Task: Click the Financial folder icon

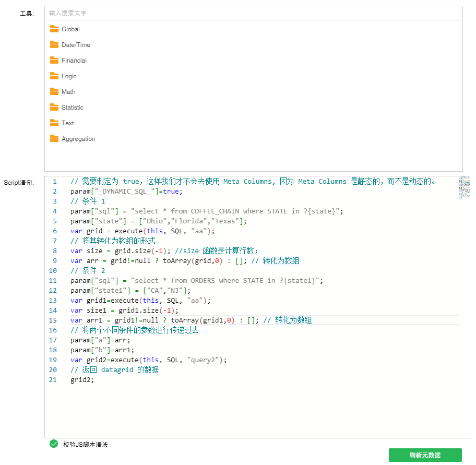Action: pos(54,60)
